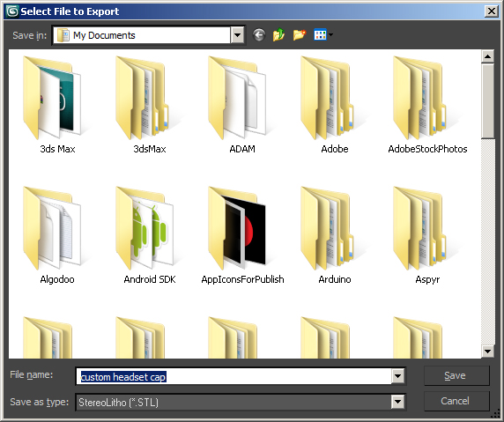The image size is (504, 422).
Task: Click the '3ds Max' folder label
Action: (x=57, y=149)
